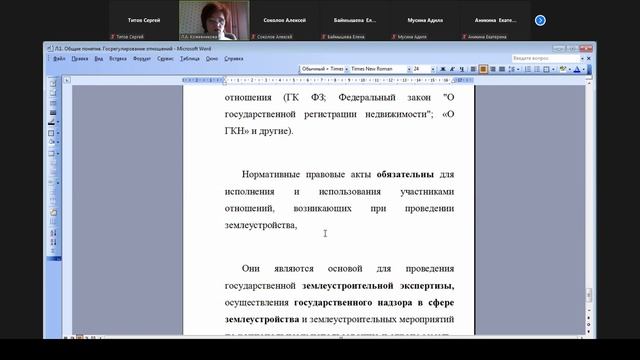Open the Справка menu
640x360 pixels.
[234, 59]
